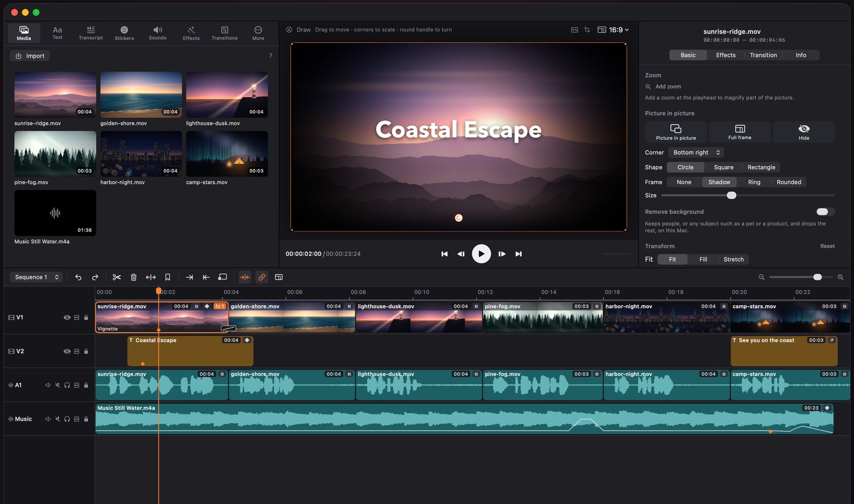Click the trim-to-end arrow icon
The height and width of the screenshot is (504, 854).
[189, 277]
